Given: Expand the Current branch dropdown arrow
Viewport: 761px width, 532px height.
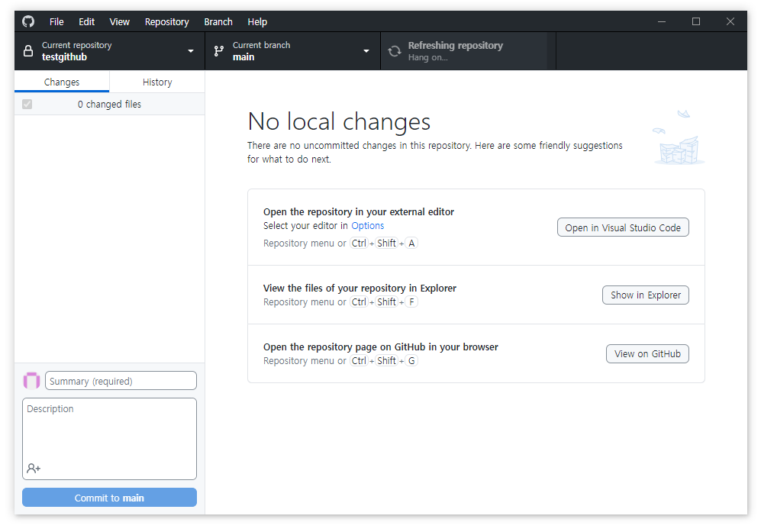Looking at the screenshot, I should pyautogui.click(x=366, y=51).
